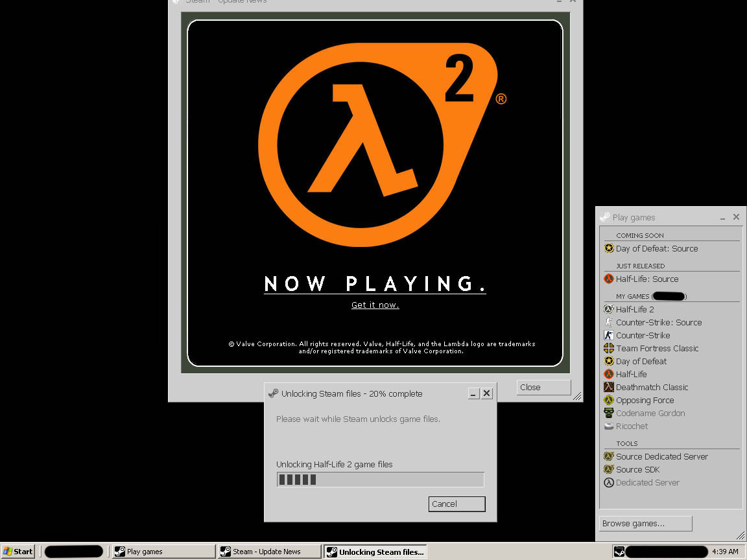The height and width of the screenshot is (560, 747).
Task: Click the Source Dedicated Server icon
Action: [609, 456]
